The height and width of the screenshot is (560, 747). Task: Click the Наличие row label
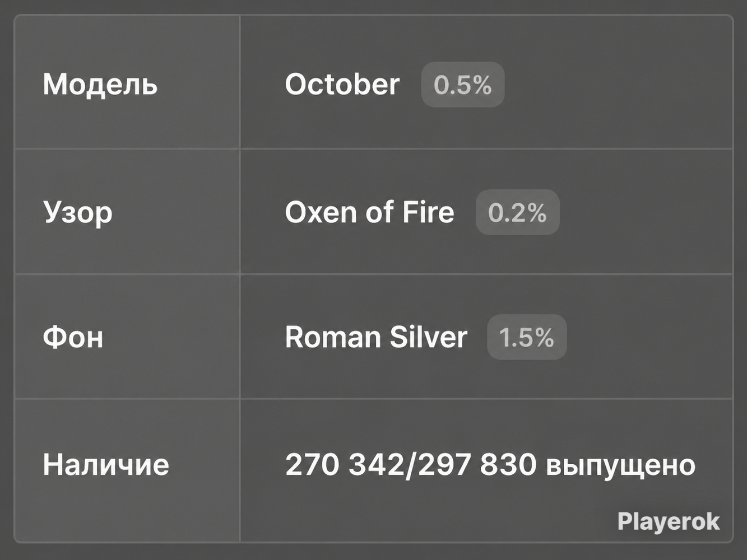click(x=106, y=465)
